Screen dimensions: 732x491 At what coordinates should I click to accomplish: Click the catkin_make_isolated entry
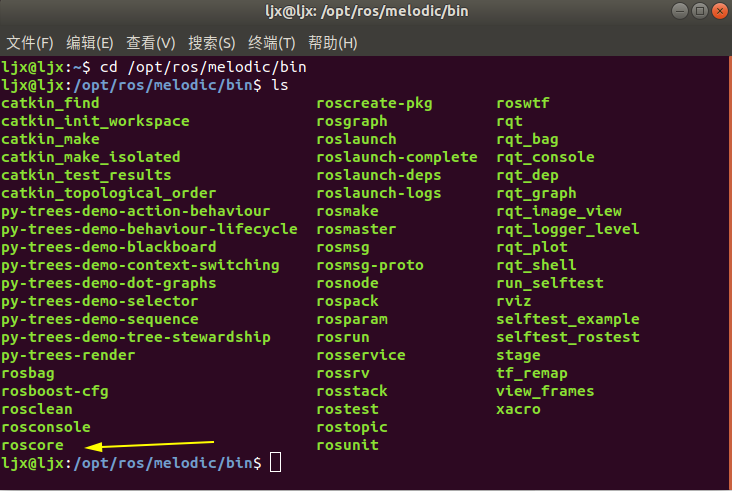91,157
